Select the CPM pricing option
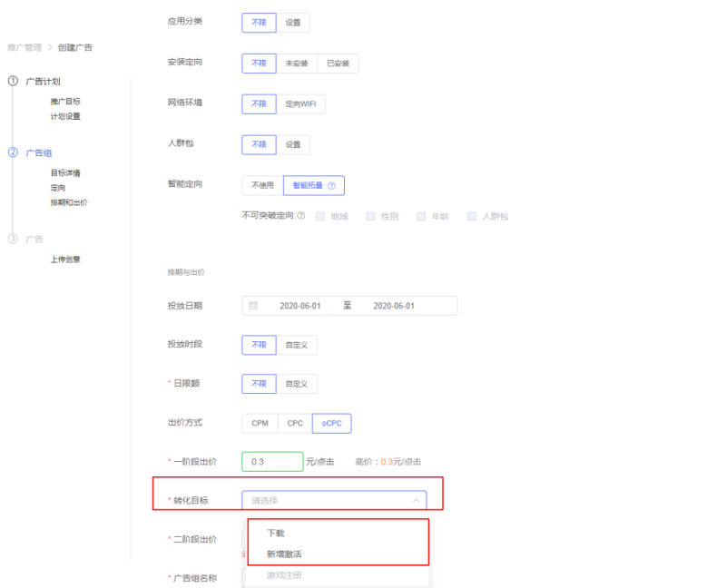This screenshot has width=726, height=588. [260, 423]
